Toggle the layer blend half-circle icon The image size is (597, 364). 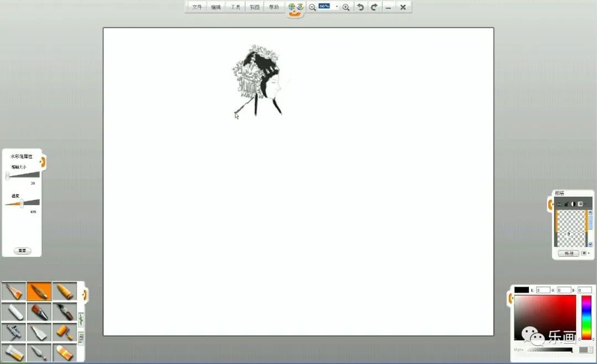(x=573, y=204)
